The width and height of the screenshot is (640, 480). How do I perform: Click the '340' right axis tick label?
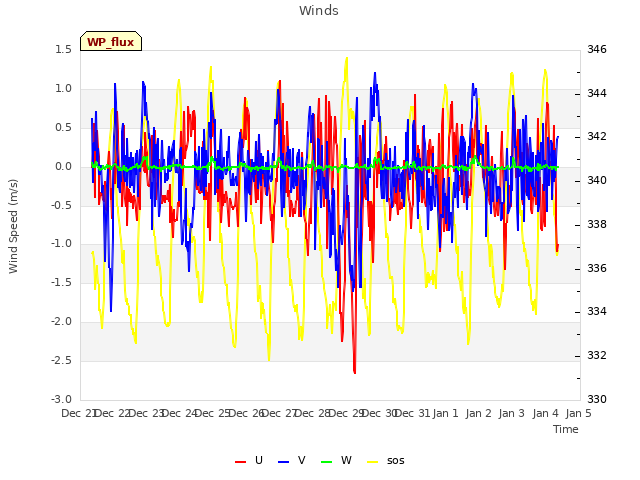coord(597,180)
